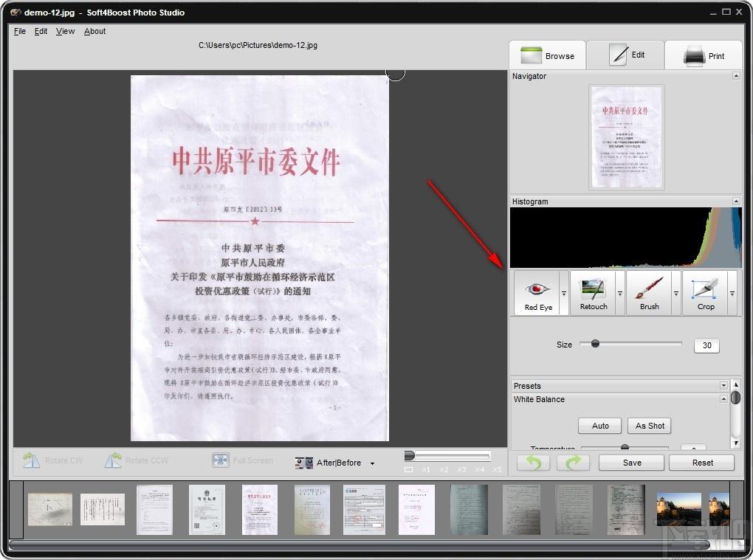Click the As Shot button
Image resolution: width=753 pixels, height=560 pixels.
[x=650, y=426]
